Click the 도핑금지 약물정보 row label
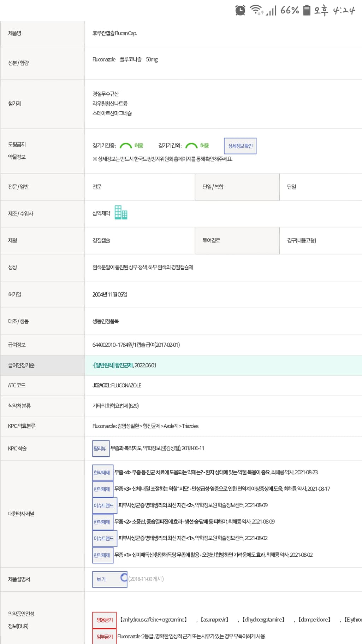Screen dimensions: 362x644 [x=17, y=151]
